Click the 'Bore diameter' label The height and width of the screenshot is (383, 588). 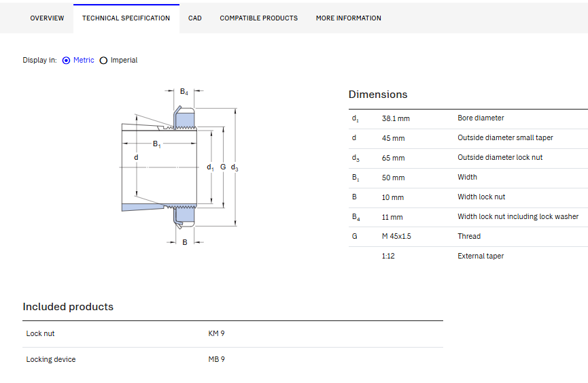481,118
